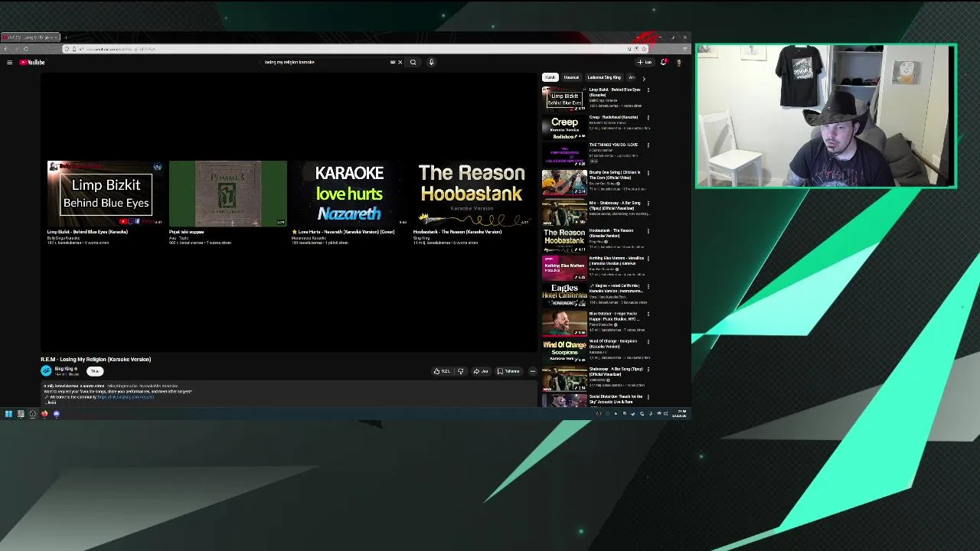
Task: Open options for Shaboozey Official Visualizer video
Action: click(x=648, y=369)
